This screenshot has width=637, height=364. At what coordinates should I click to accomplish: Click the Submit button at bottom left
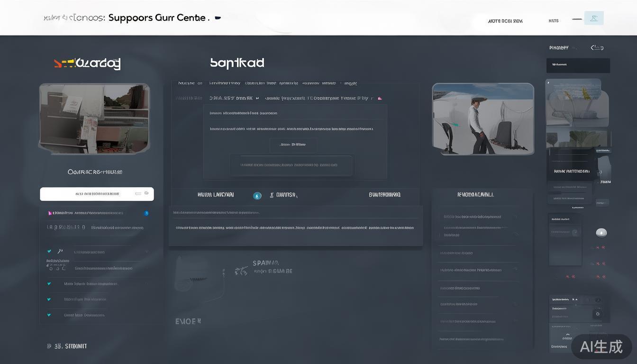[x=67, y=346]
